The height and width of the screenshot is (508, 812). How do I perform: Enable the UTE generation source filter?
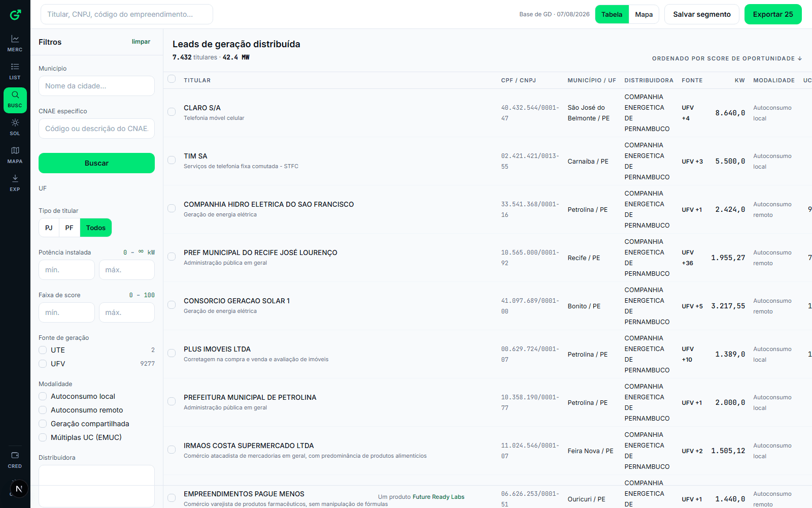pyautogui.click(x=43, y=350)
